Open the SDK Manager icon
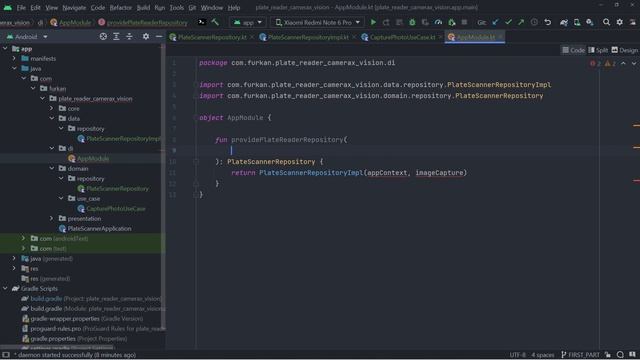Image resolution: width=640 pixels, height=360 pixels. (x=590, y=22)
